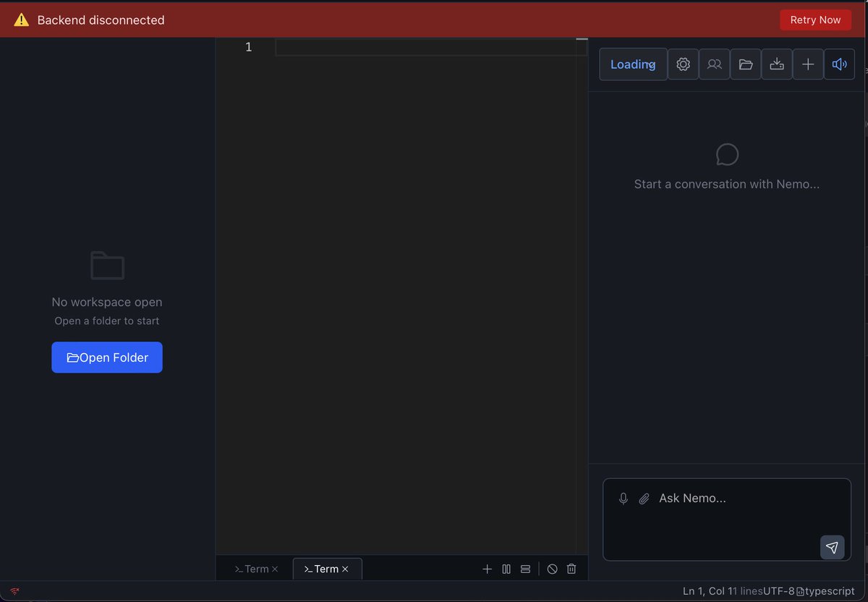Viewport: 868px width, 602px height.
Task: Start a new chat with the plus icon
Action: (808, 64)
